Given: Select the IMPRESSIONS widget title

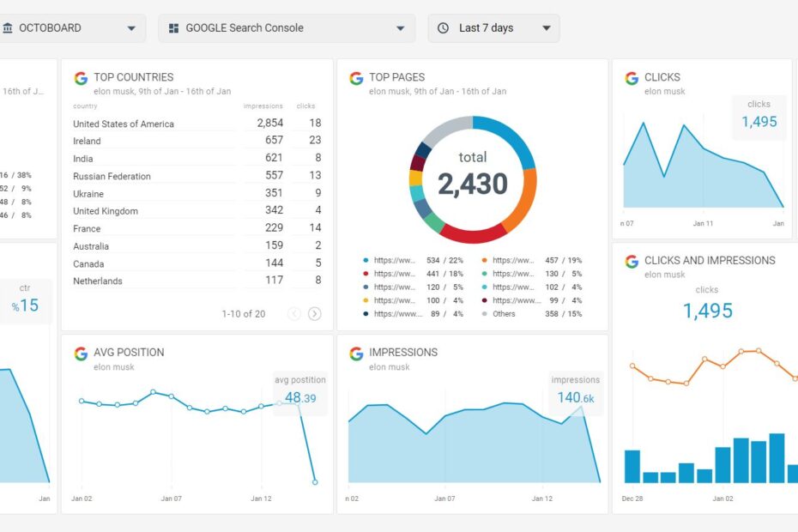Looking at the screenshot, I should 403,353.
